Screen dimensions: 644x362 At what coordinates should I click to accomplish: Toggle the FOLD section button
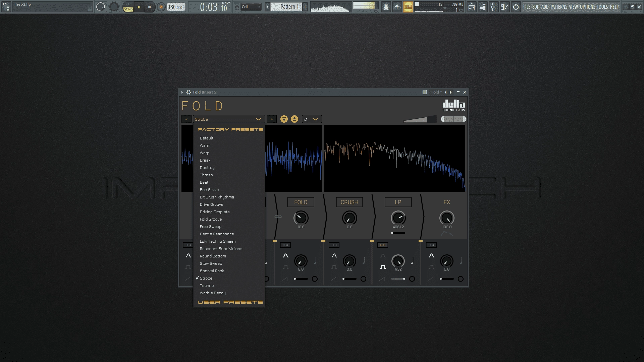pyautogui.click(x=301, y=202)
